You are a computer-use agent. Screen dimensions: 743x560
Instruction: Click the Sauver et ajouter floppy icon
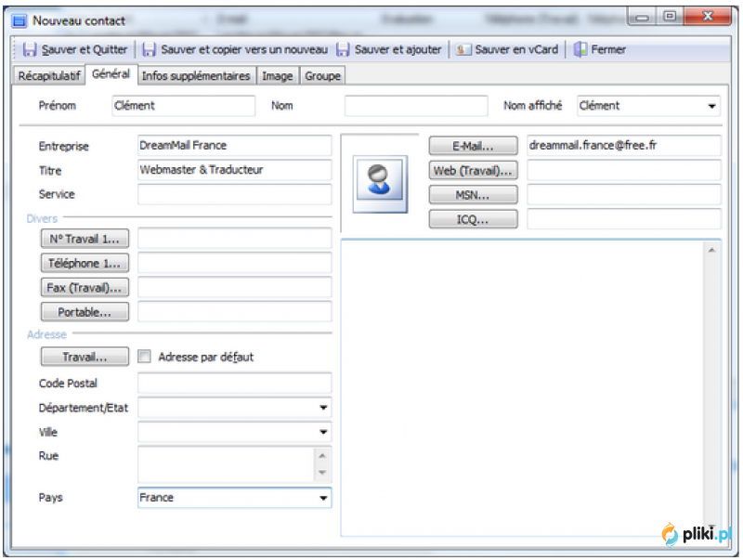tap(343, 49)
